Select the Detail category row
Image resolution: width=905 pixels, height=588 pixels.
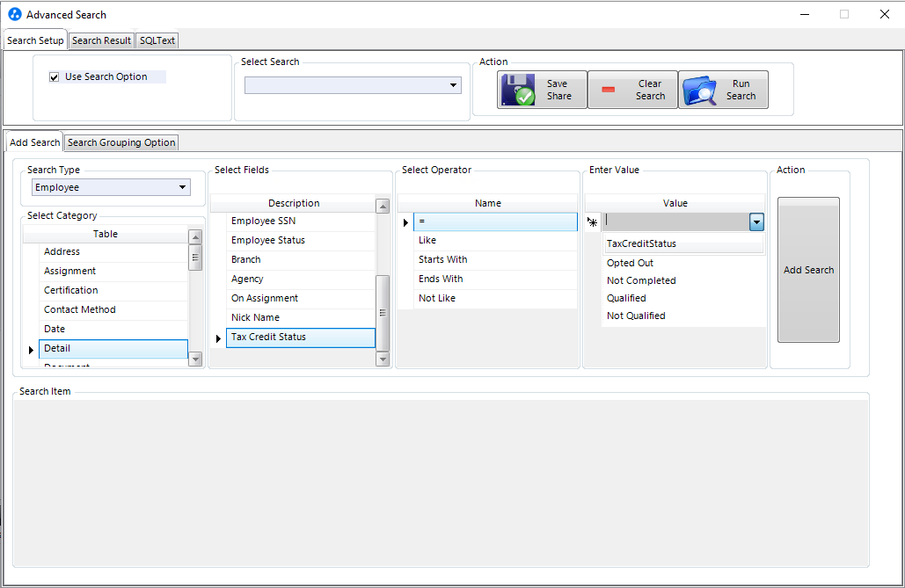click(x=113, y=349)
